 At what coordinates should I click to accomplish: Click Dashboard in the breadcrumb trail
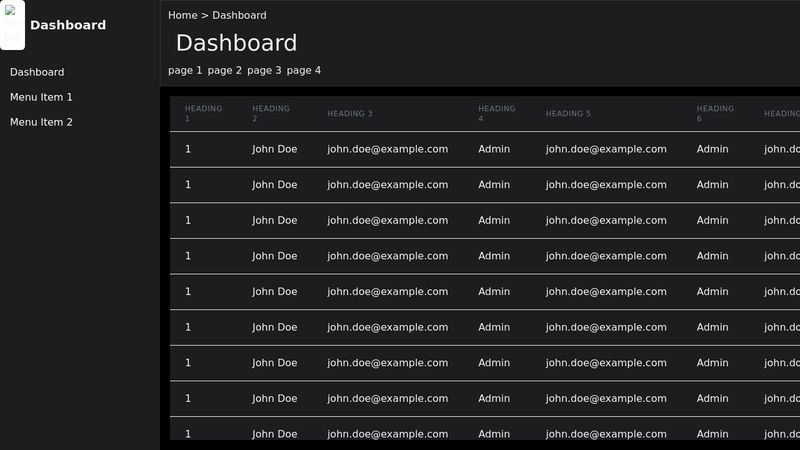tap(239, 15)
